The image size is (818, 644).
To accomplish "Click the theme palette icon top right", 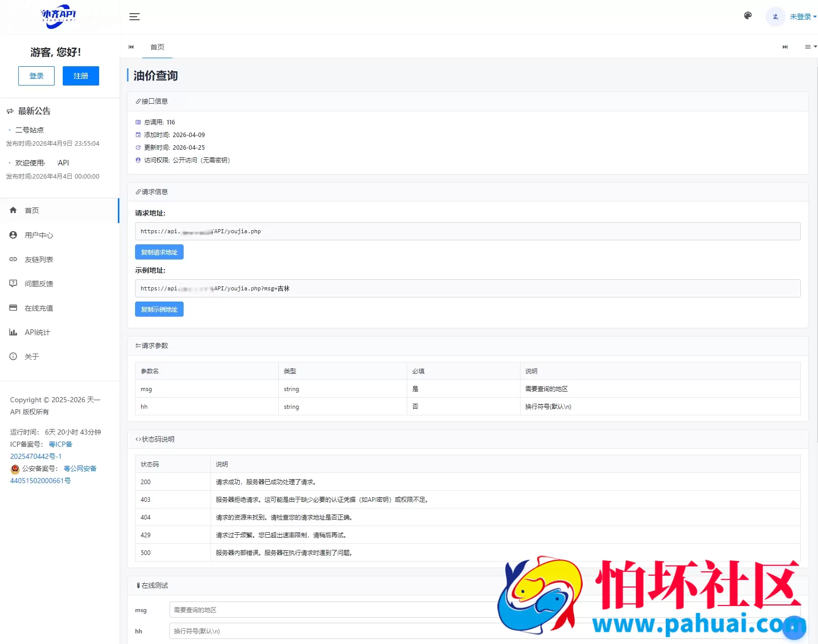I will tap(747, 16).
